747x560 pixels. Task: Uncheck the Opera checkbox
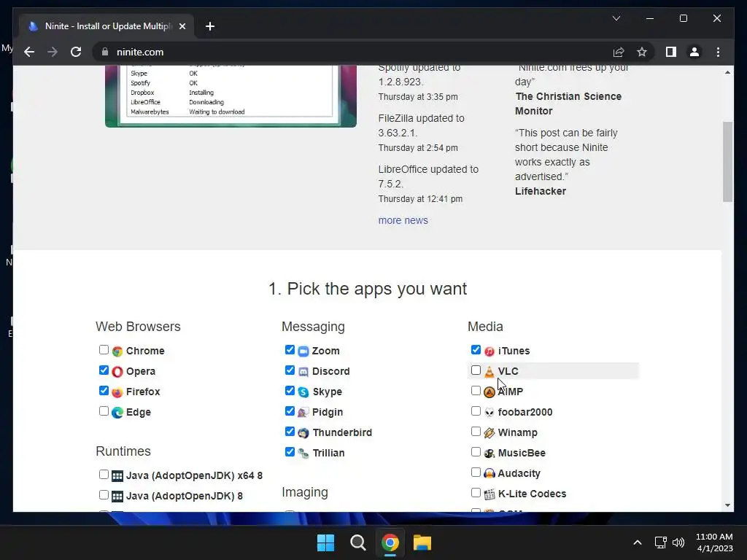coord(104,370)
